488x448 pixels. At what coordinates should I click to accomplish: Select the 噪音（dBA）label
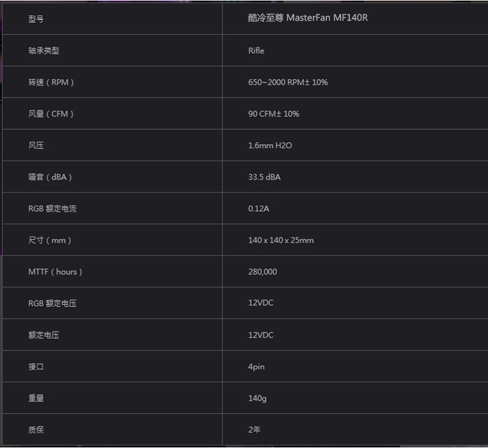50,177
